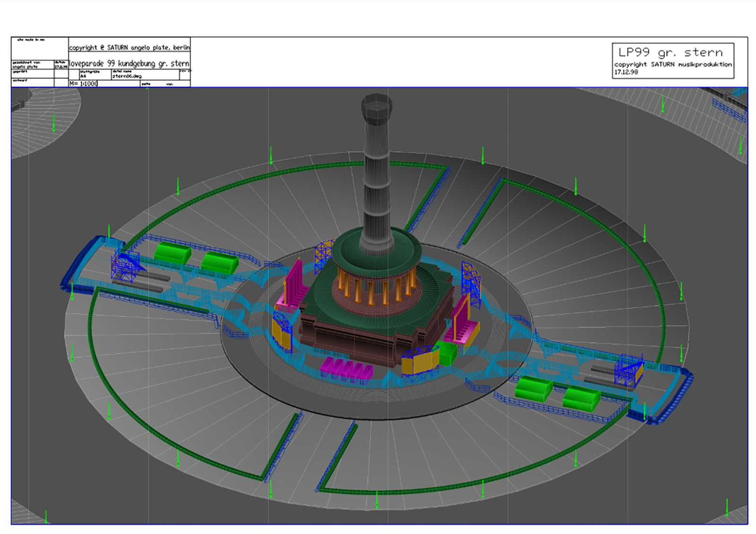This screenshot has height=534, width=756.
Task: Select the outermost green tent on right walkway
Action: pyautogui.click(x=582, y=398)
